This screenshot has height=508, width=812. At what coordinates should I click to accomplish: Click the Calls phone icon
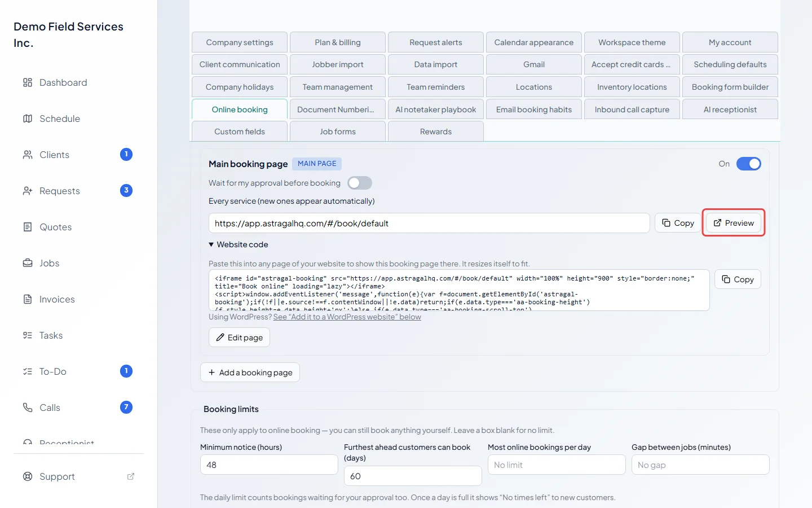click(28, 408)
